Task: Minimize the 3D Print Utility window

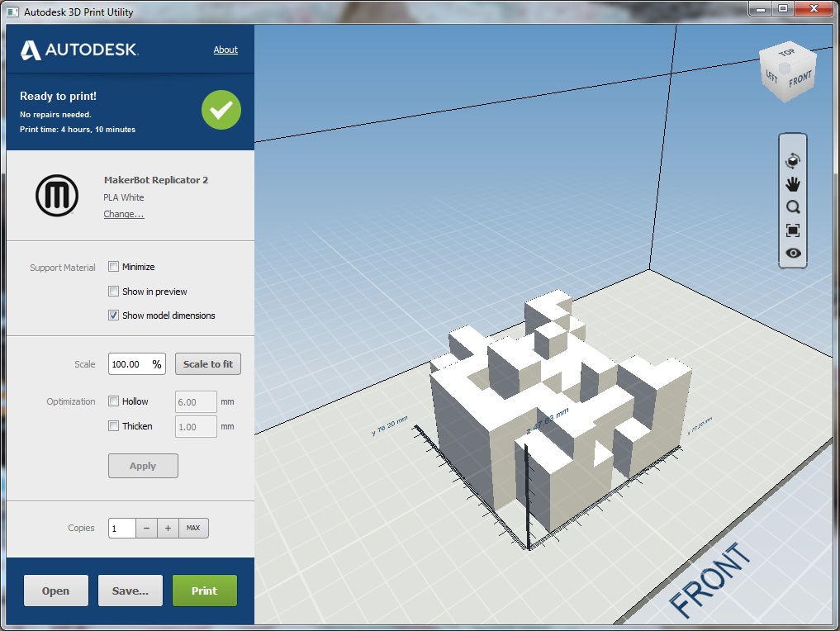Action: click(x=760, y=9)
